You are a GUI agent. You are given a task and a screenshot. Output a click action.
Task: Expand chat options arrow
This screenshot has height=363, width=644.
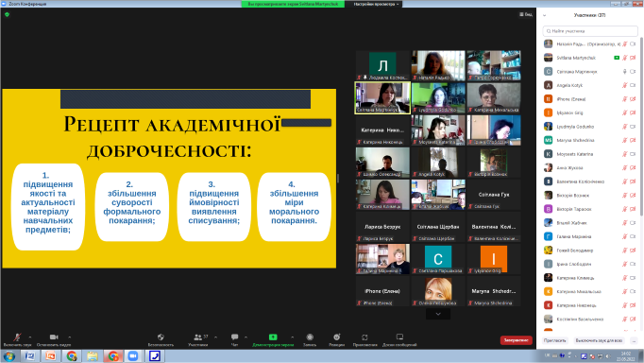click(x=246, y=337)
